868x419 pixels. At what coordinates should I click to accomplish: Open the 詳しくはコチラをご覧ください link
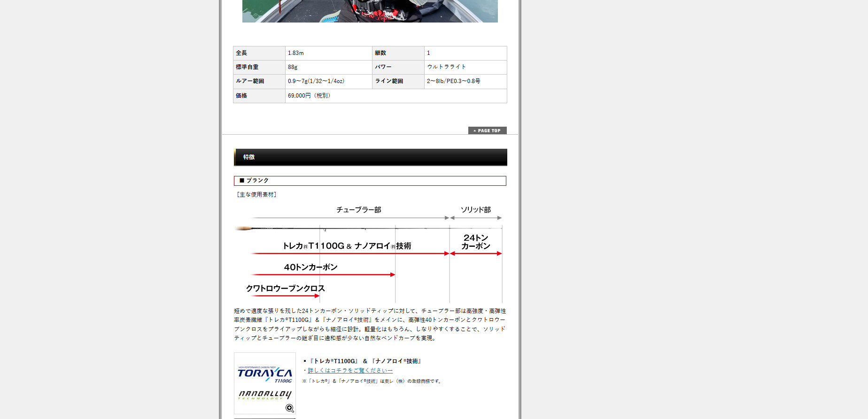click(x=350, y=371)
